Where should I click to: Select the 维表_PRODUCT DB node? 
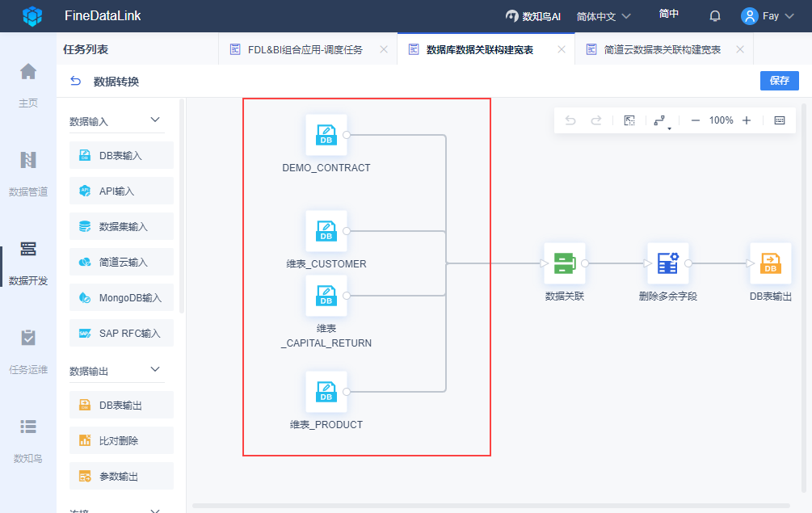(326, 392)
